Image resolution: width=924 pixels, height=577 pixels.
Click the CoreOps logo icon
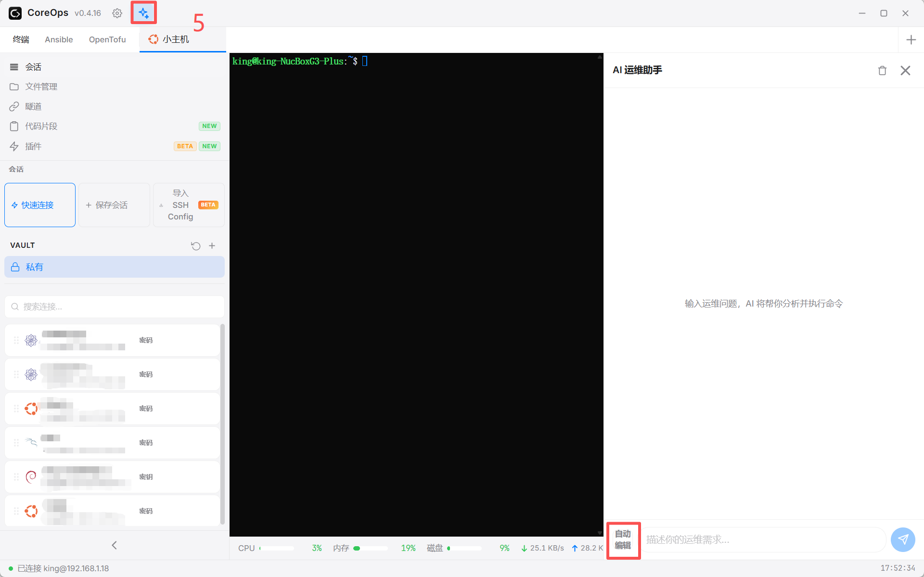pos(15,13)
